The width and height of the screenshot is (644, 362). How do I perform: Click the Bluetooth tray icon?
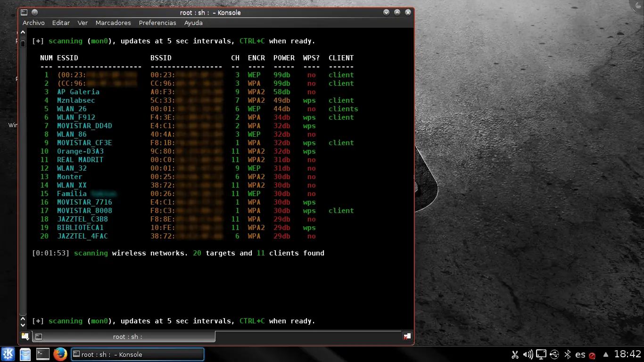coord(568,354)
